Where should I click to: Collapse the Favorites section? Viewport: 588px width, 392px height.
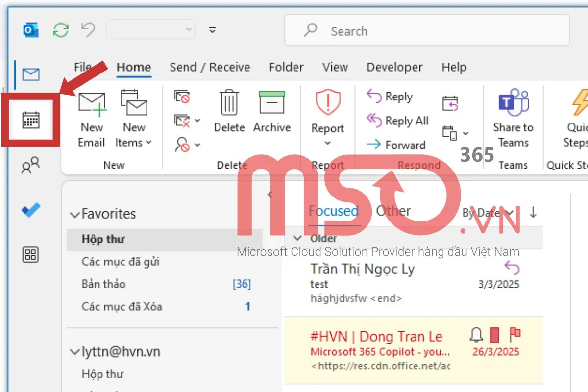pos(75,214)
